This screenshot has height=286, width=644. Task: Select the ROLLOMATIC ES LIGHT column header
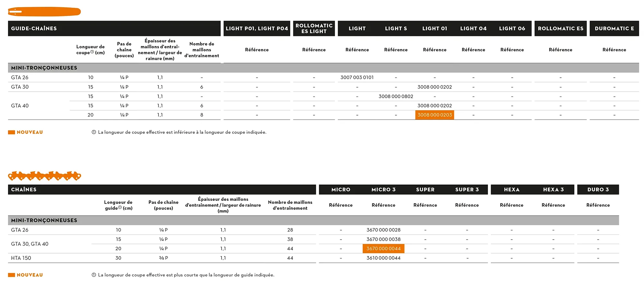314,28
